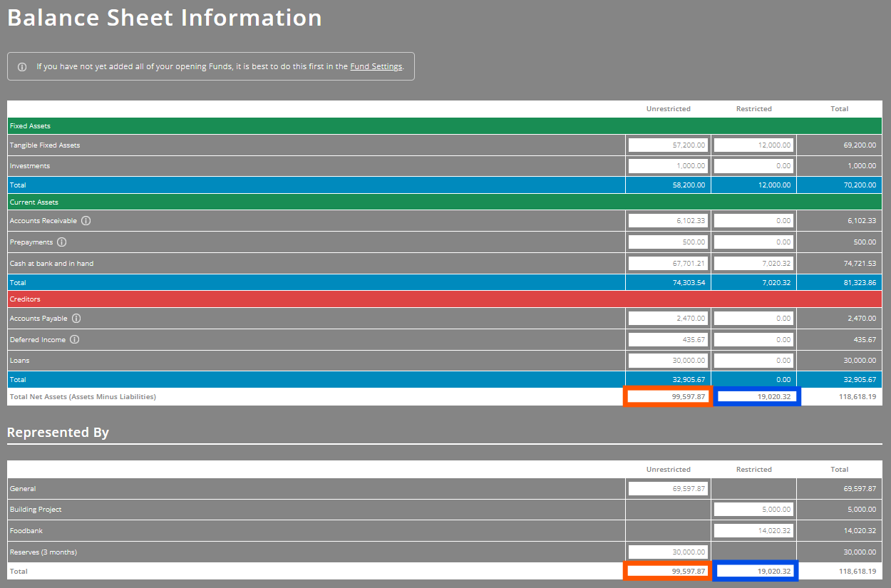Edit Prepayments restricted field
This screenshot has width=891, height=588.
coord(753,242)
